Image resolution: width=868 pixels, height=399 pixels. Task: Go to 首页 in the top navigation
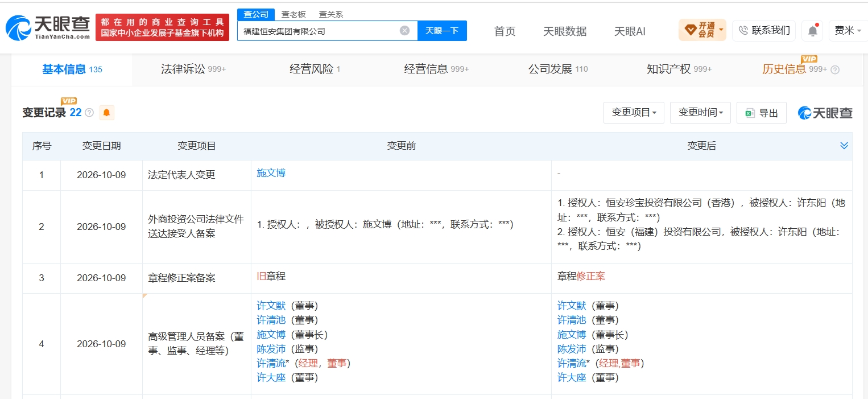pos(505,31)
